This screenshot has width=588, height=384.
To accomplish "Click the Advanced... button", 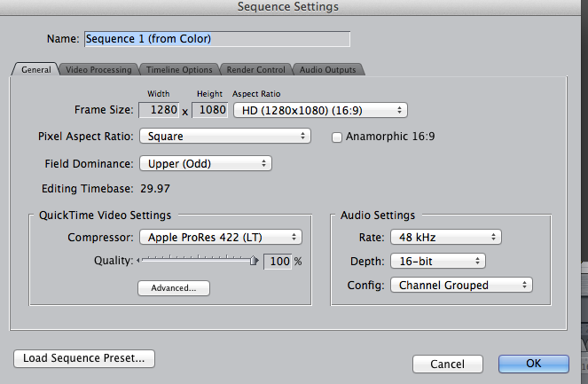I will [x=173, y=288].
